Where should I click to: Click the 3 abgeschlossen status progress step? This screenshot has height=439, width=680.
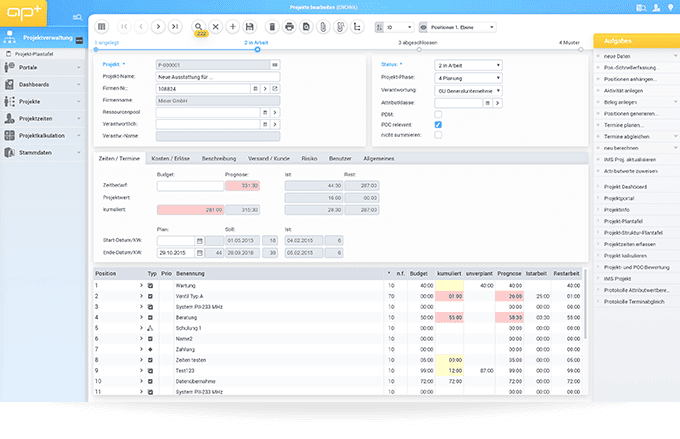tap(419, 43)
